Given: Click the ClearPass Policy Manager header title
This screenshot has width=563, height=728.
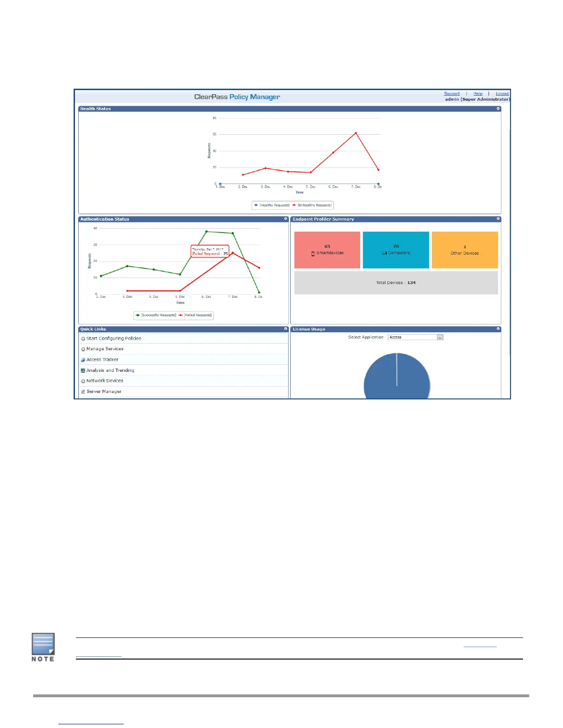Looking at the screenshot, I should point(237,97).
